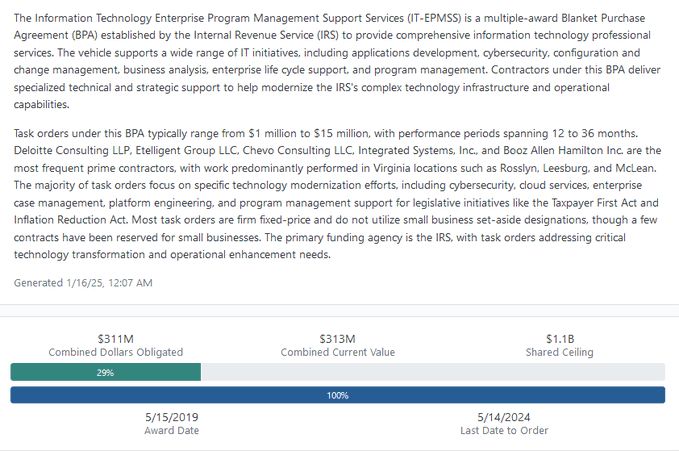The width and height of the screenshot is (679, 451).
Task: Click the unfilled gray portion of the obligation bar
Action: (432, 372)
